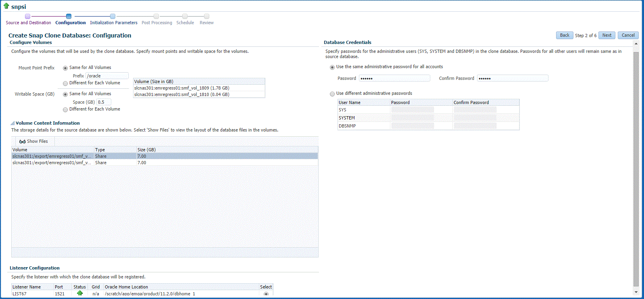The width and height of the screenshot is (644, 299).
Task: Choose Use different administrative passwords option
Action: (x=332, y=94)
